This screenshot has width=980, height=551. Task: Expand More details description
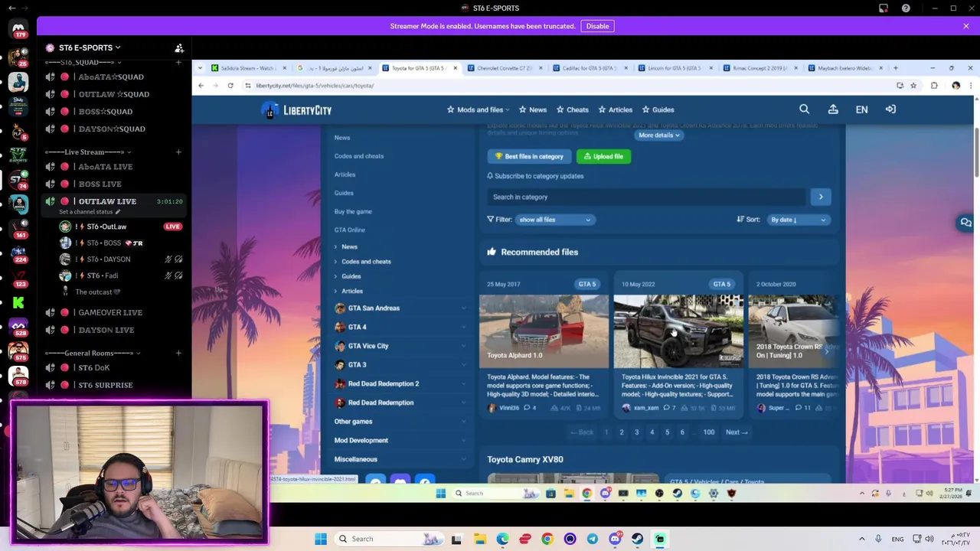658,135
